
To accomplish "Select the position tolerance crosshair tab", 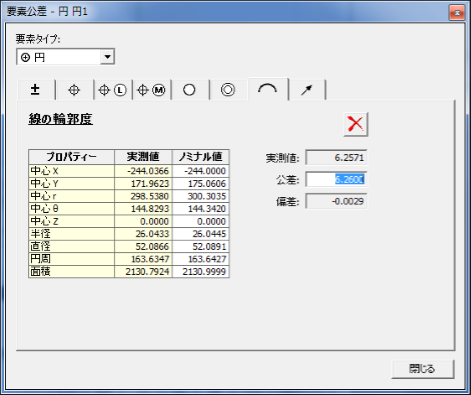I will pos(74,90).
